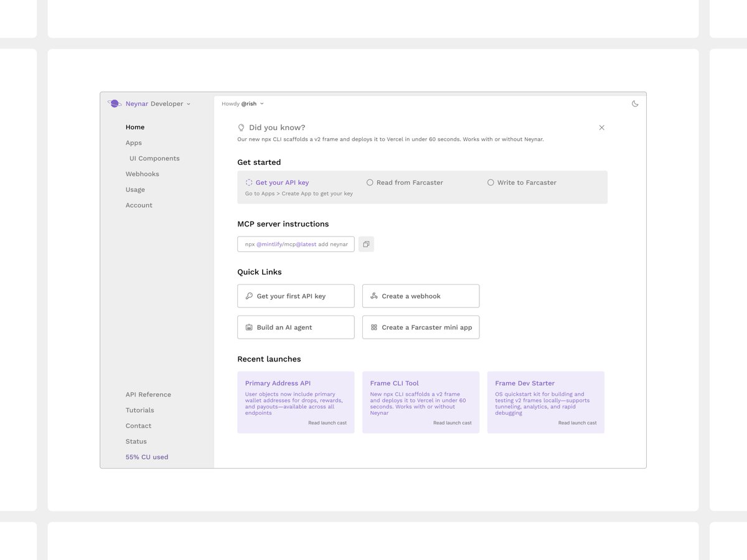The width and height of the screenshot is (747, 560).
Task: Copy the MCP server command
Action: pos(366,244)
